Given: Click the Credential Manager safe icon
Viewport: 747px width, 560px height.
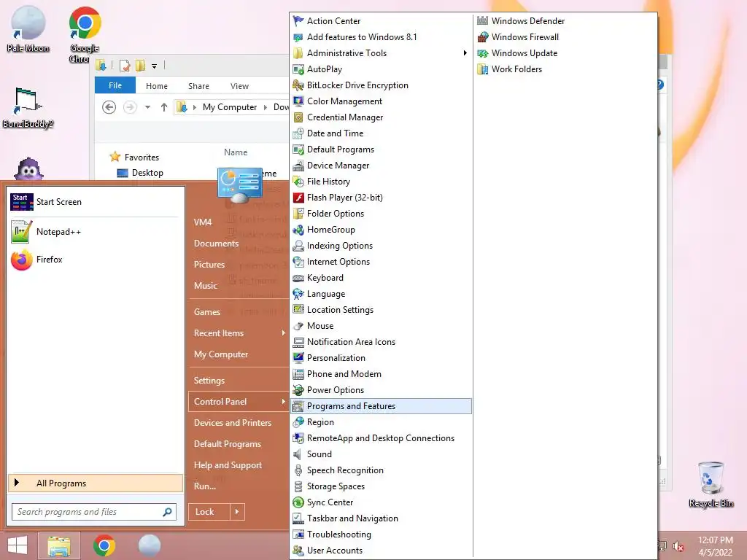Looking at the screenshot, I should 298,117.
